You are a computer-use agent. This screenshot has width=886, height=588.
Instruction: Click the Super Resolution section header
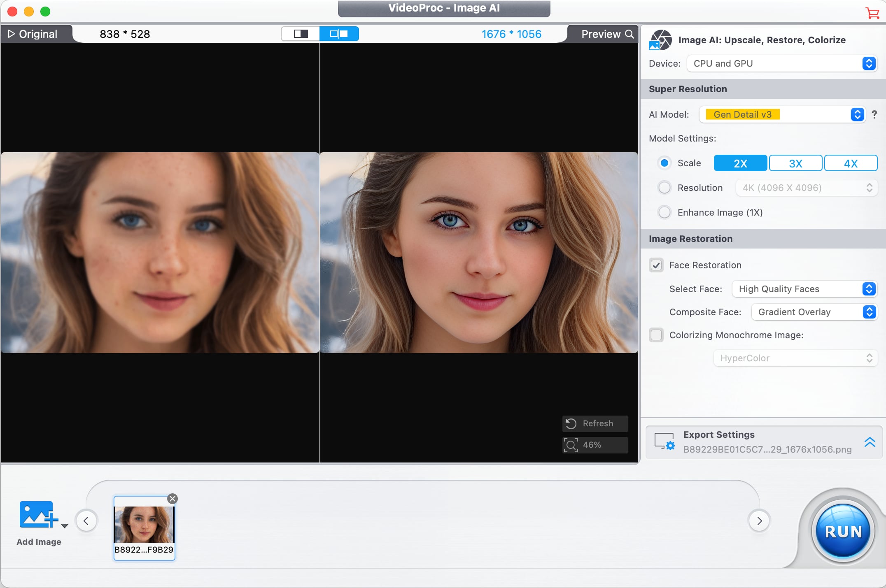point(763,89)
